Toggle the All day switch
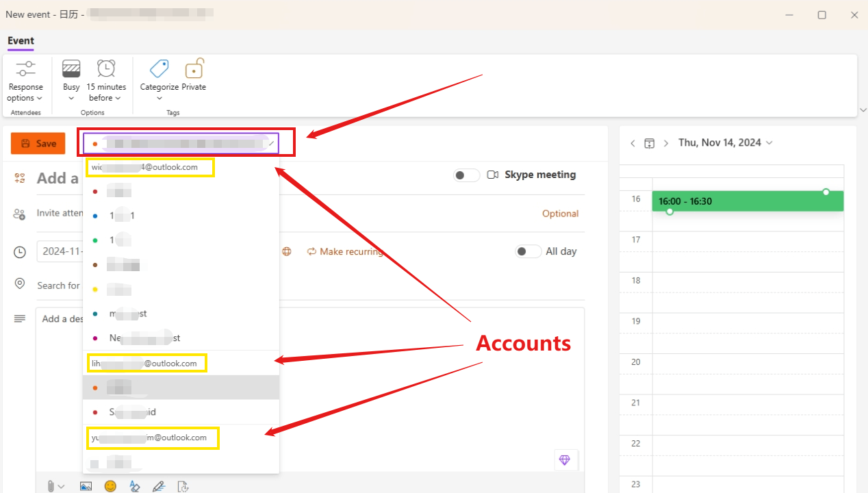Viewport: 868px width, 493px height. [x=528, y=251]
